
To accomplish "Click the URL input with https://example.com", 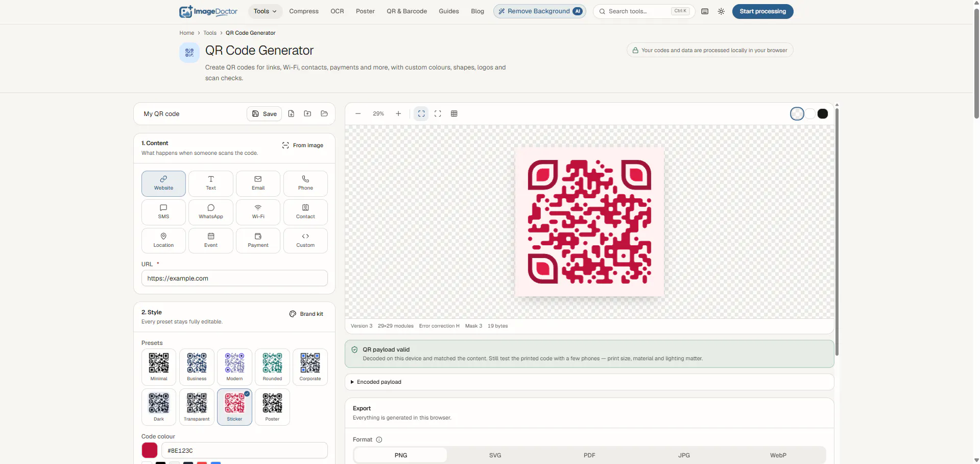I will point(234,279).
